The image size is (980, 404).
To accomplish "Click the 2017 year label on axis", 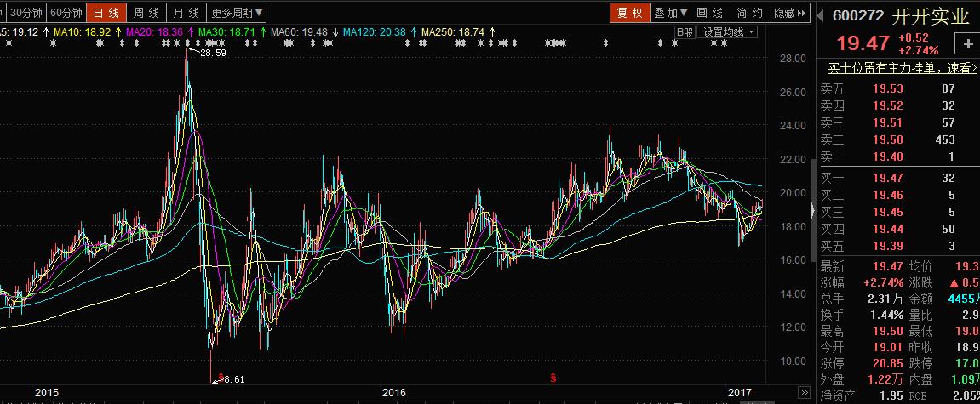I will [740, 393].
